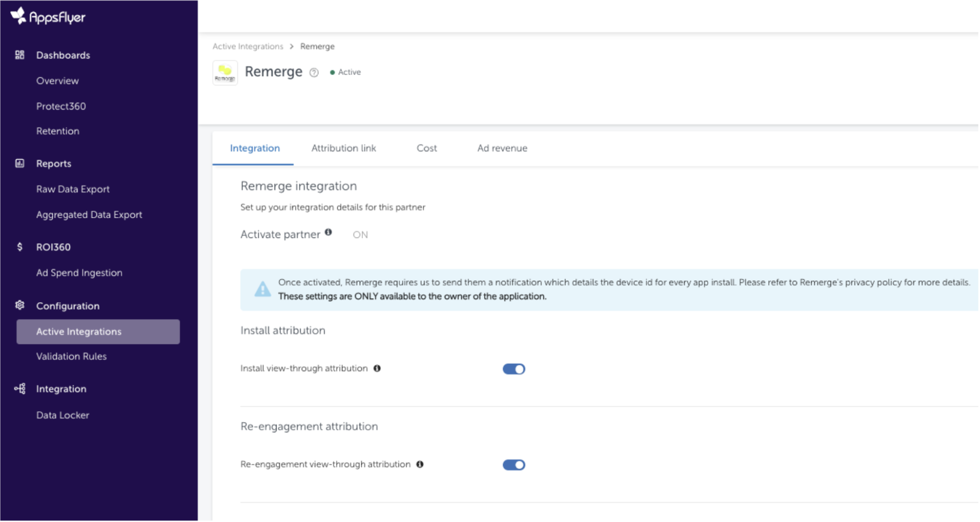Image resolution: width=980 pixels, height=522 pixels.
Task: Click the Dashboards grid icon
Action: 20,55
